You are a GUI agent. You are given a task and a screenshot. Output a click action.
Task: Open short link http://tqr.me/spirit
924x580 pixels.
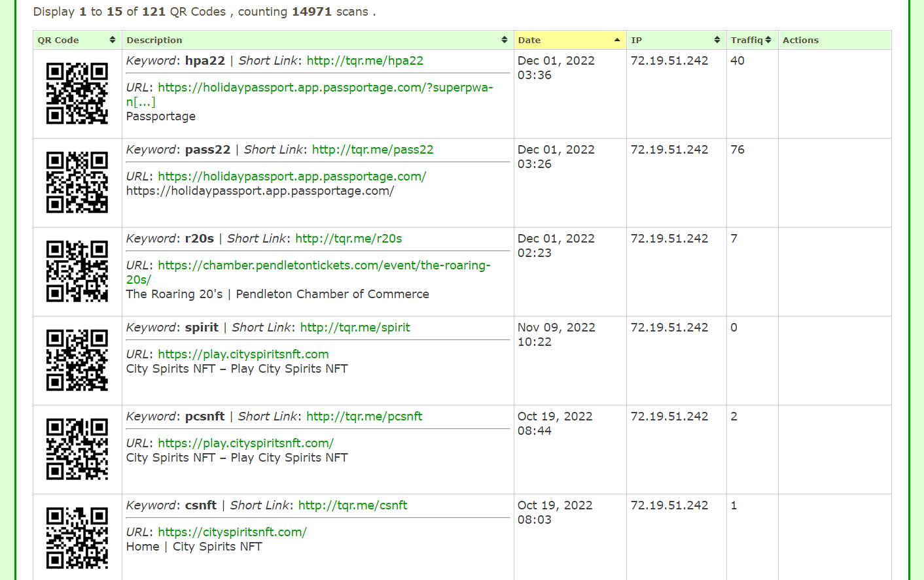point(355,328)
